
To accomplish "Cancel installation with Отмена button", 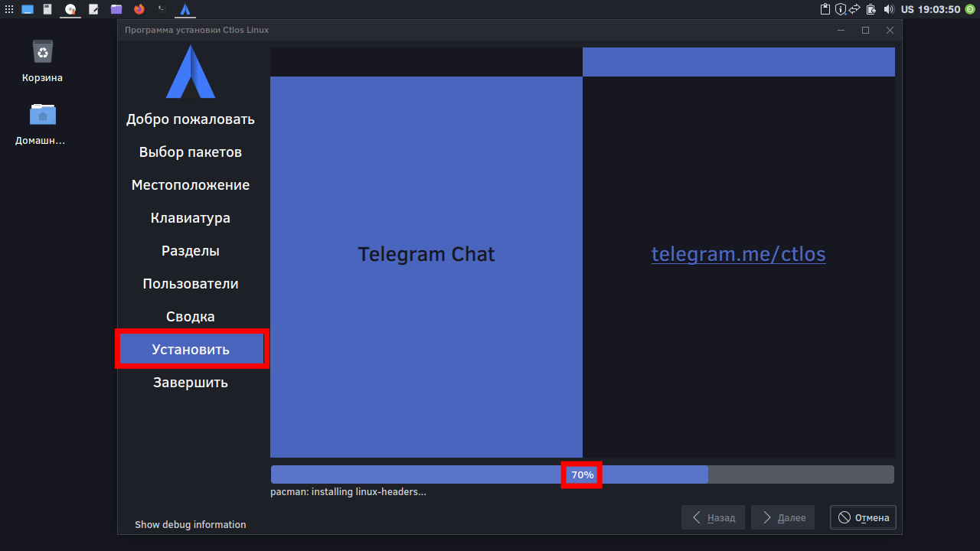I will (864, 517).
